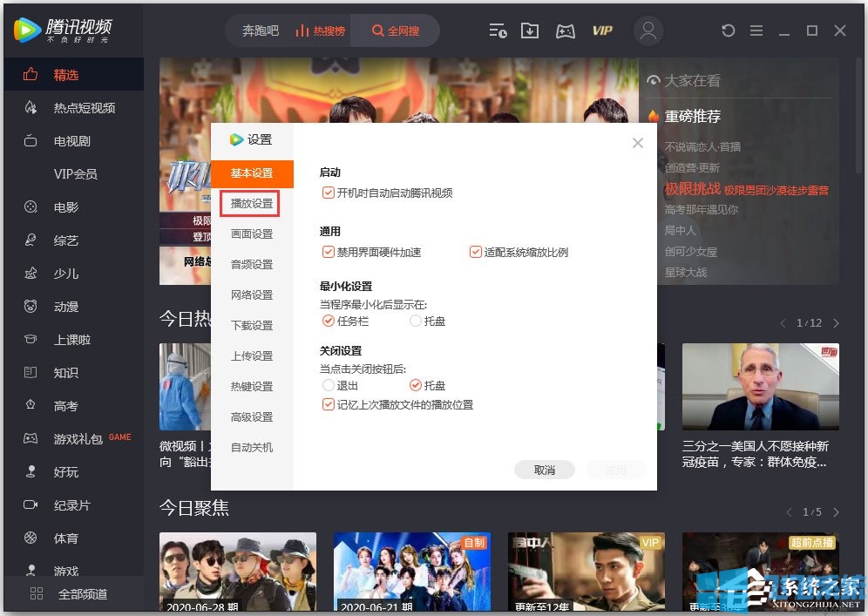This screenshot has width=868, height=616.
Task: Open the game center gamepad icon
Action: point(565,30)
